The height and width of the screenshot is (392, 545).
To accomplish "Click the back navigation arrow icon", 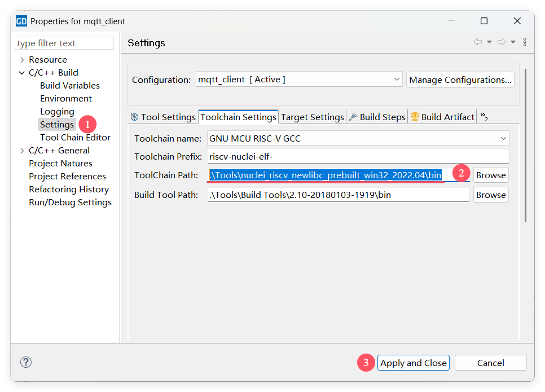I will pos(478,42).
